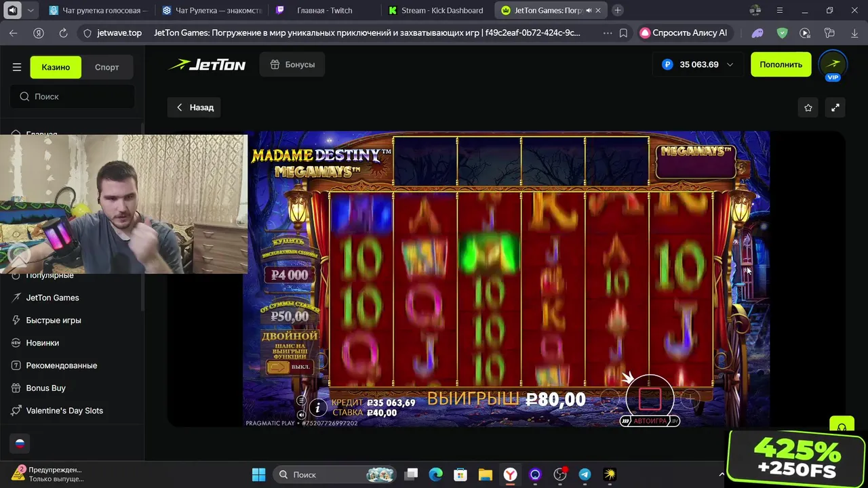Open File Explorer from the taskbar
The width and height of the screenshot is (868, 488).
485,474
